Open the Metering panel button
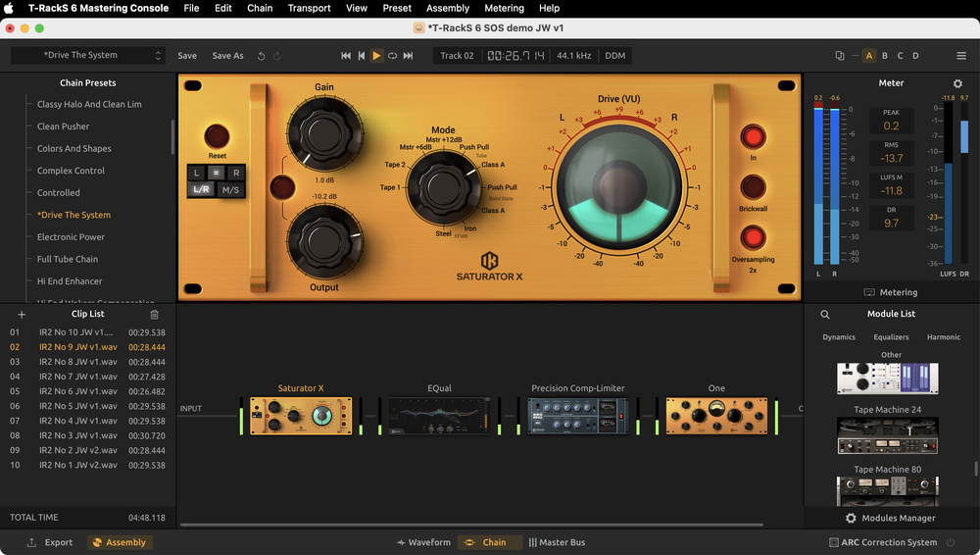The width and height of the screenshot is (980, 555). 891,292
